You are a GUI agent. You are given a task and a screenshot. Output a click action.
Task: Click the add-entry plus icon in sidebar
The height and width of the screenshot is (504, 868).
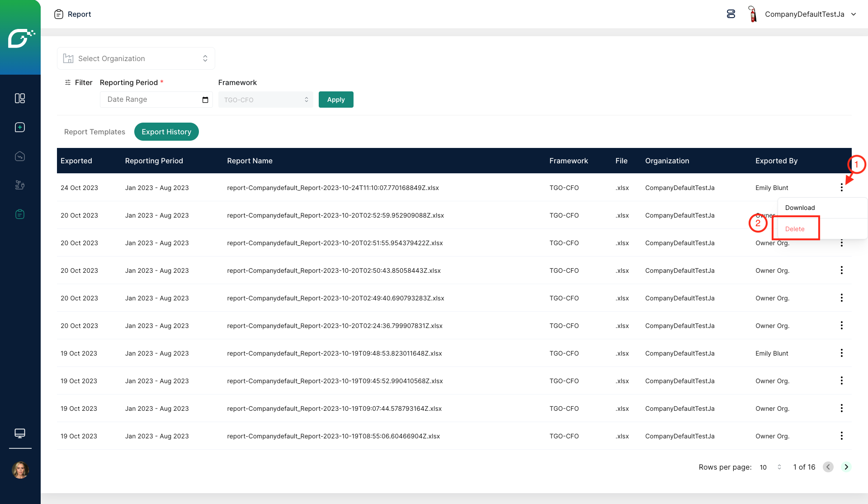(20, 127)
